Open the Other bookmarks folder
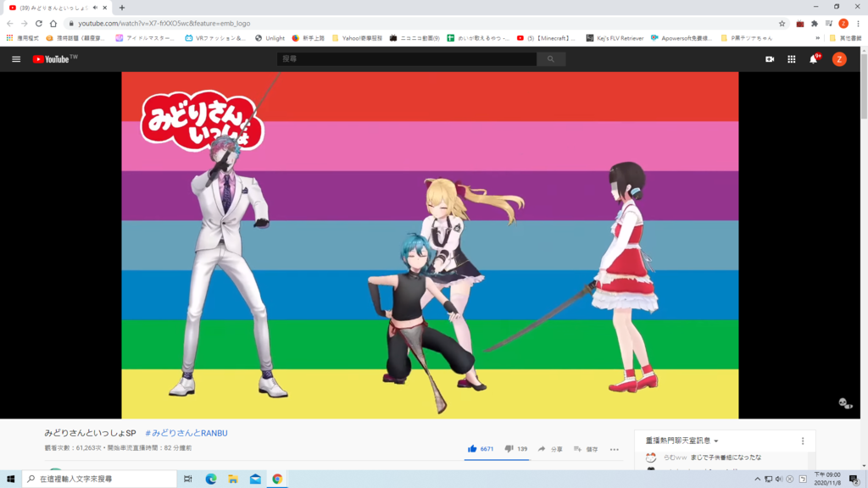Screen dimensions: 868x488 845,38
